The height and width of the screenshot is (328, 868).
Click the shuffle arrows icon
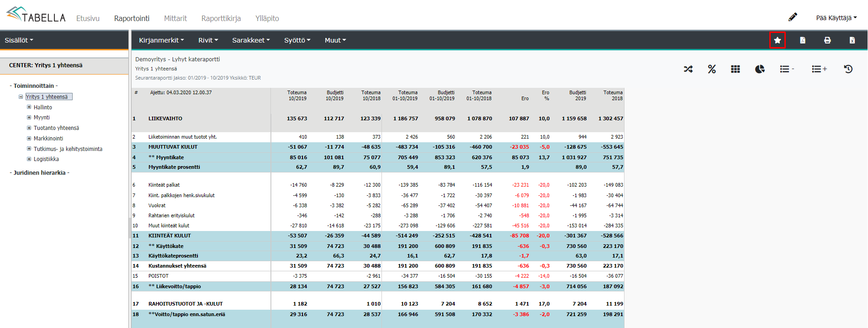[688, 69]
